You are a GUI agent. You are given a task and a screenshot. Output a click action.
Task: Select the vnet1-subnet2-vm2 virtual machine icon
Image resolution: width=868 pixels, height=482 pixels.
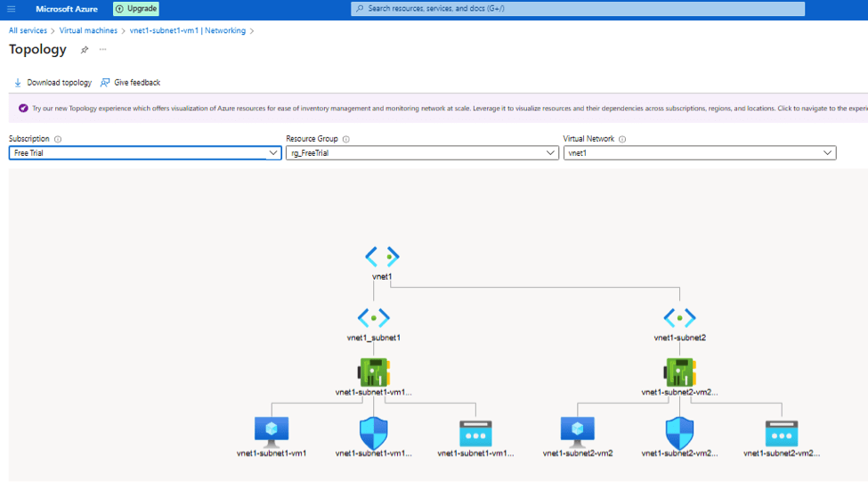click(x=577, y=431)
